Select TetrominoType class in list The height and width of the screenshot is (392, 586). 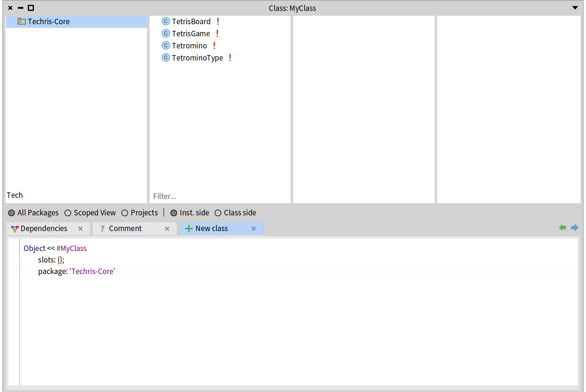pyautogui.click(x=197, y=58)
